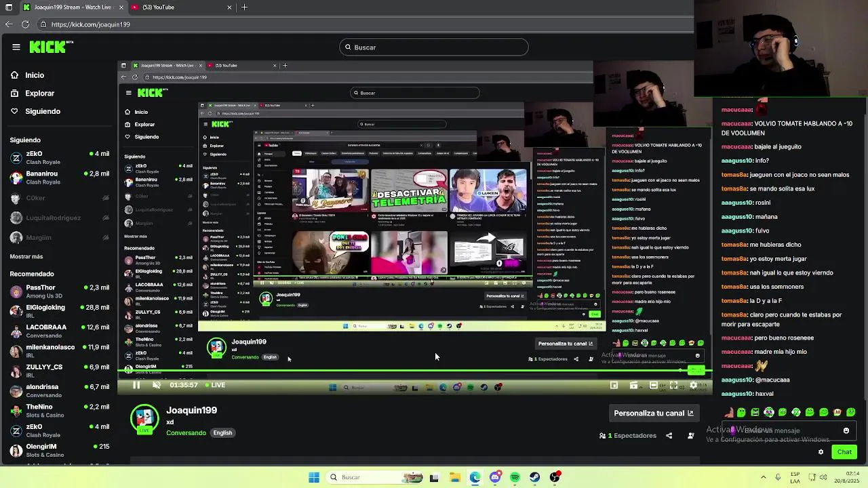This screenshot has width=868, height=488.
Task: Go to Inicio in the sidebar
Action: coord(35,75)
